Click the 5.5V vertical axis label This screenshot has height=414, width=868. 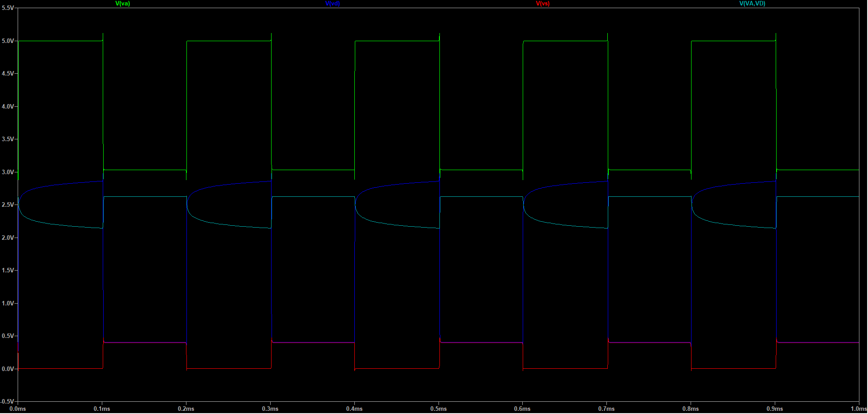(8, 8)
